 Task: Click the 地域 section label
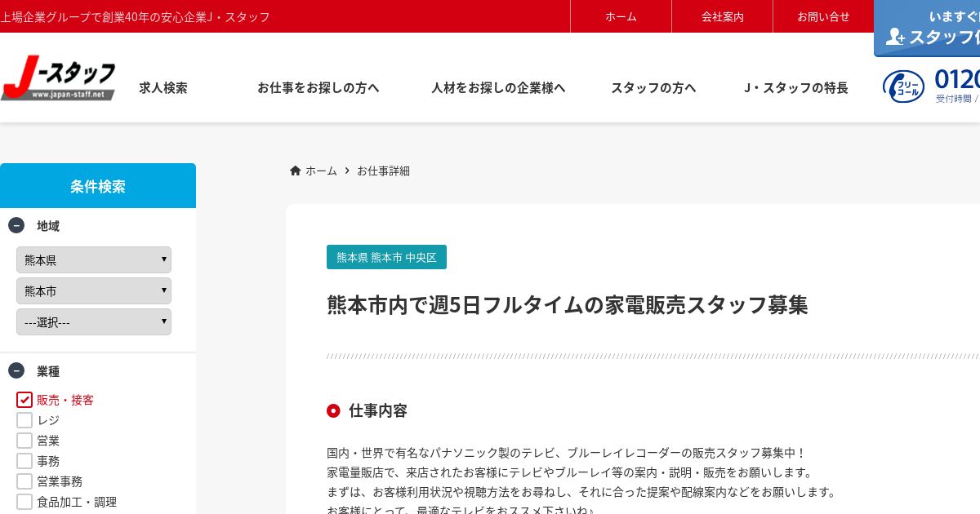[x=48, y=226]
